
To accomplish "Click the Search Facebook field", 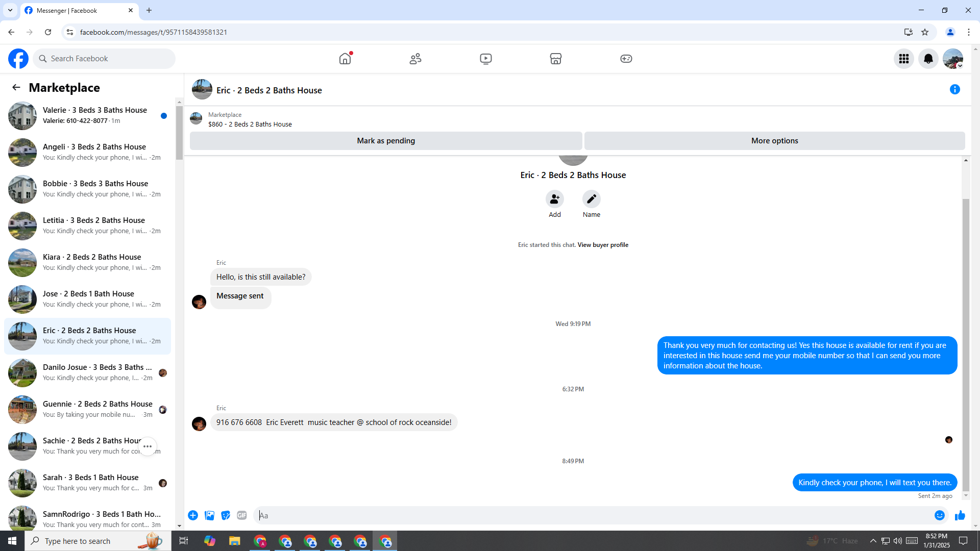I will pyautogui.click(x=104, y=59).
